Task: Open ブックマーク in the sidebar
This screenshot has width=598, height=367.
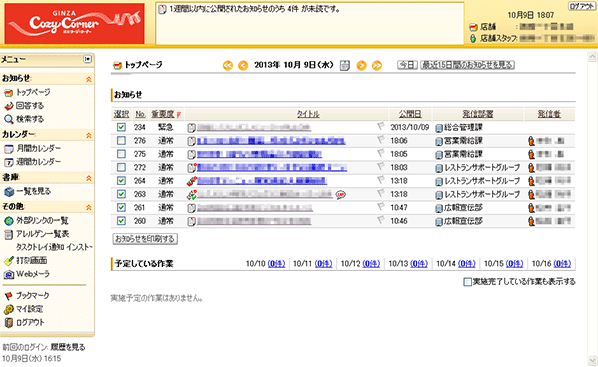Action: click(x=32, y=295)
